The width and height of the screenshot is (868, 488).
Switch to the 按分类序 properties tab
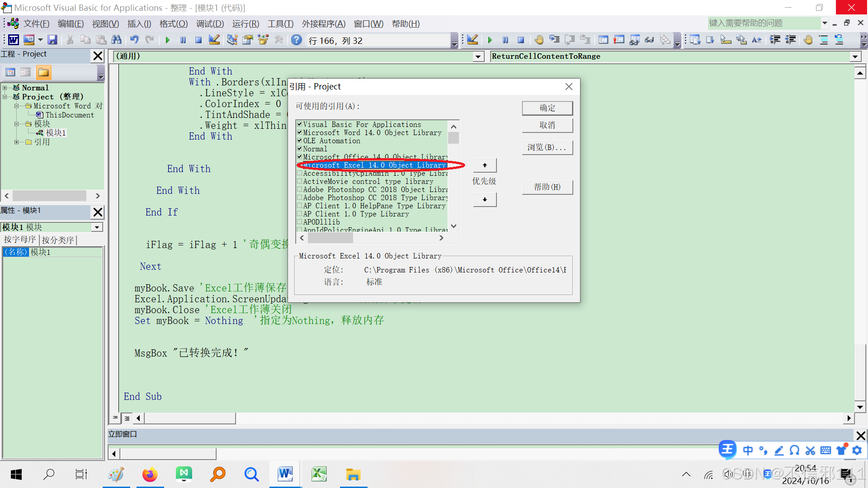(58, 240)
